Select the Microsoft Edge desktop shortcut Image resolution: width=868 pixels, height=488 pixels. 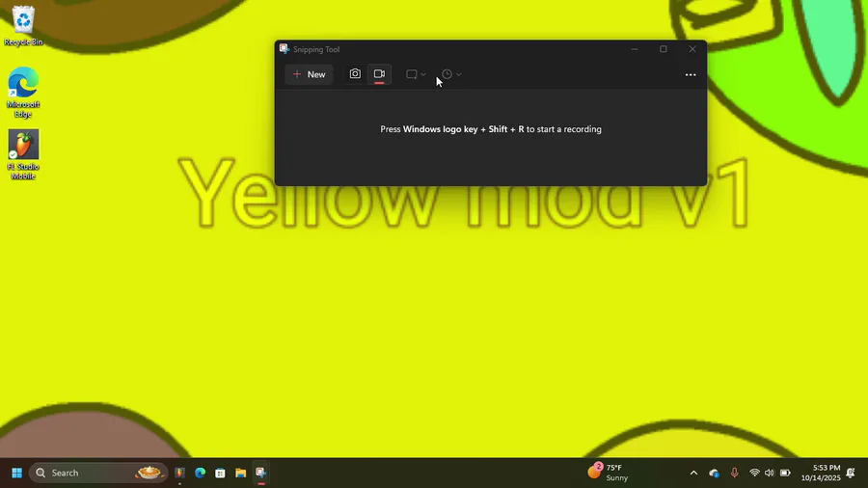click(x=23, y=93)
